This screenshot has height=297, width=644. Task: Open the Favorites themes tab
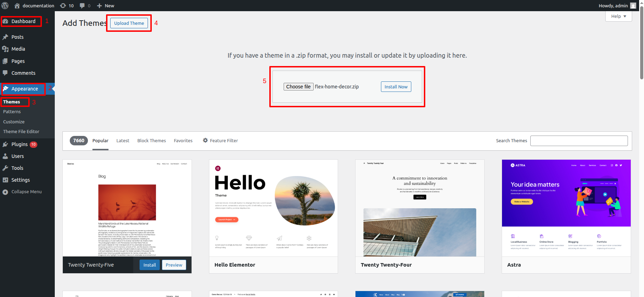(183, 140)
